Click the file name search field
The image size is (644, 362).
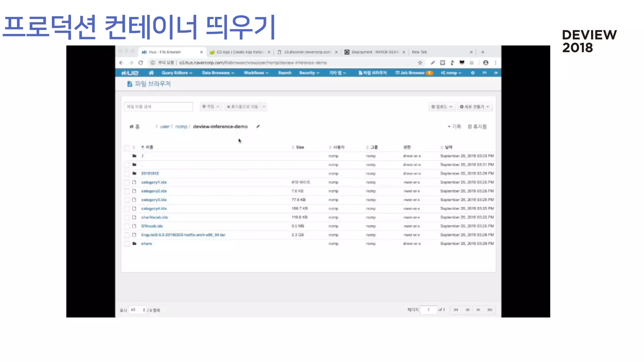pos(158,107)
